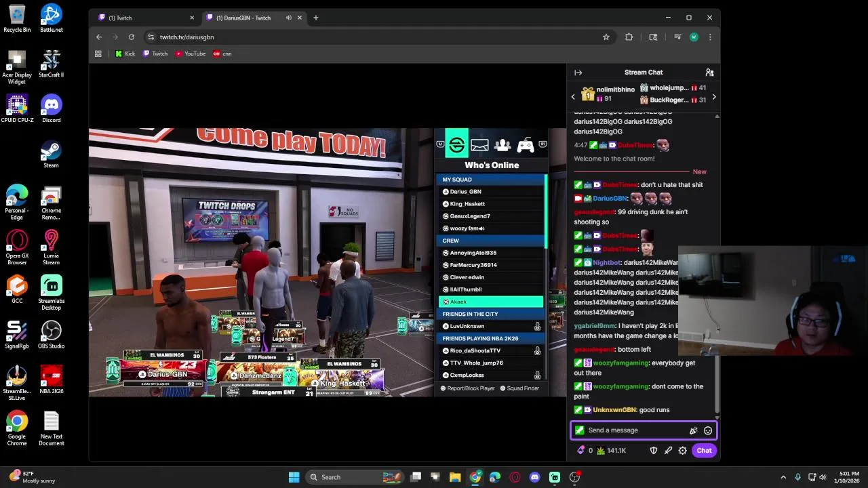Show previous gift leaderboard entry

click(573, 97)
